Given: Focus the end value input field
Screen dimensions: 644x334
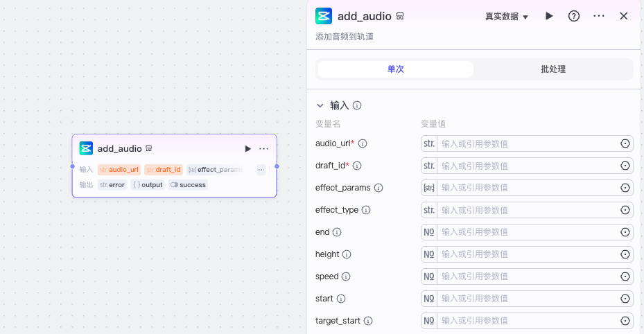Looking at the screenshot, I should point(528,232).
